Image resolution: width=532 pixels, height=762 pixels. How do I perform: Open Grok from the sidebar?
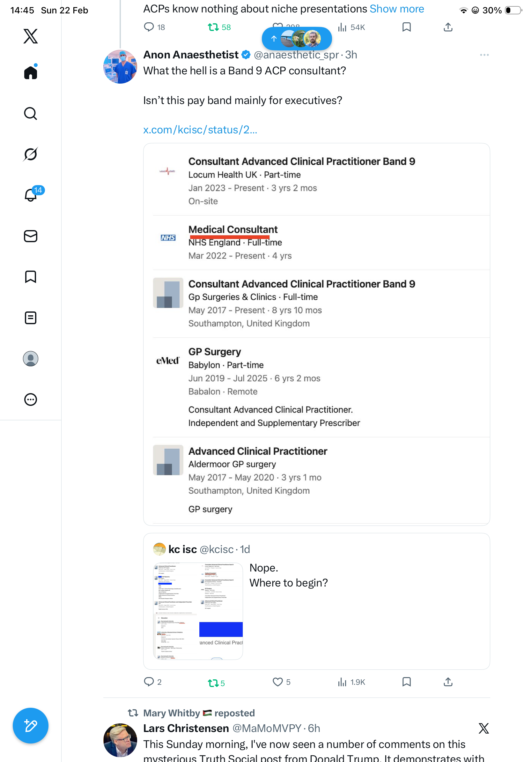pyautogui.click(x=31, y=154)
